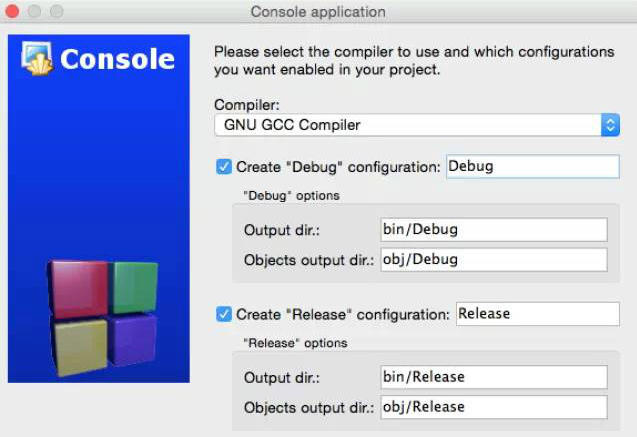The image size is (637, 437).
Task: Click the Console wizard icon in the banner
Action: coord(36,58)
